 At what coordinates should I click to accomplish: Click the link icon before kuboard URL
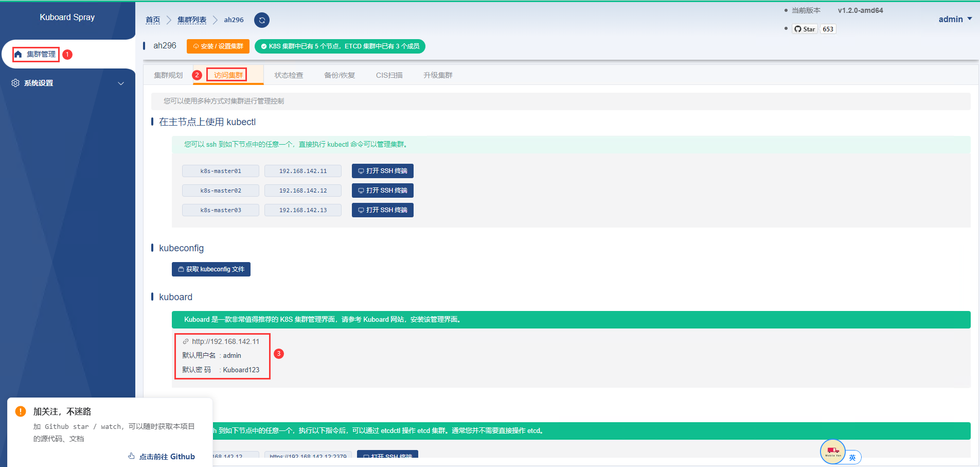(186, 341)
